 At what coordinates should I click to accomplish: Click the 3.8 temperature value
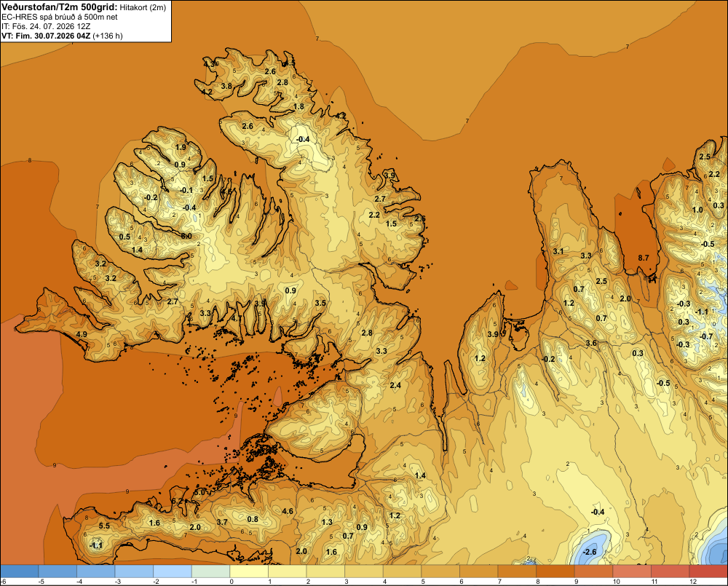[226, 86]
